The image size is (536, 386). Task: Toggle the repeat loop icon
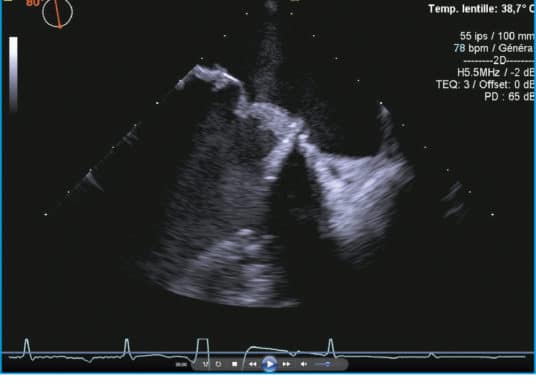218,364
